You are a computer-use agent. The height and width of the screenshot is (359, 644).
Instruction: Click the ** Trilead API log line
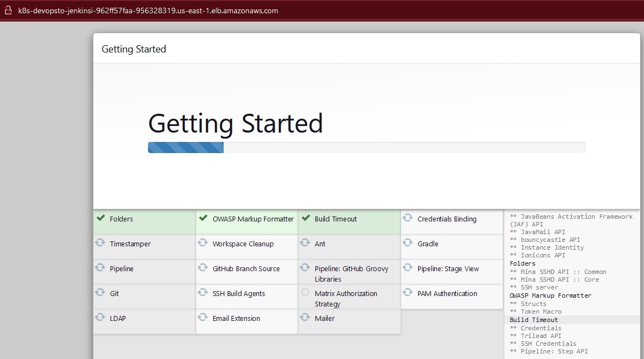tap(536, 336)
